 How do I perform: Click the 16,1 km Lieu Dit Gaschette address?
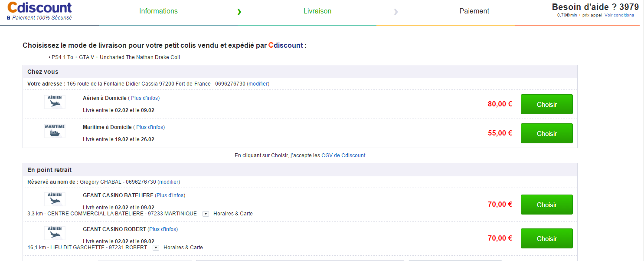[x=87, y=248]
